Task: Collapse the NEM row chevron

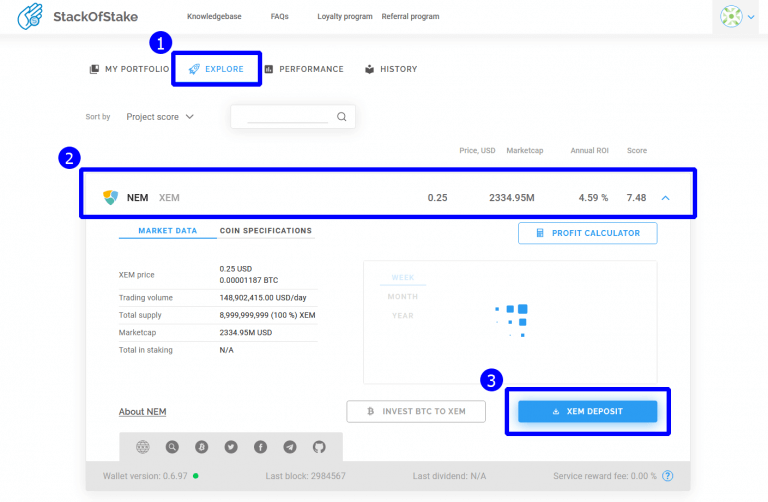Action: point(665,198)
